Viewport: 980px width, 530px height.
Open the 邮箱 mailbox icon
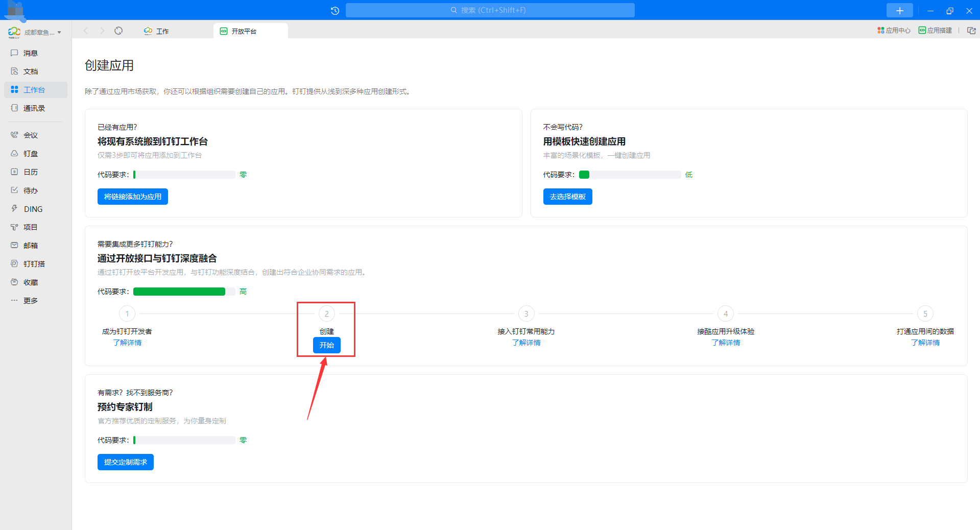(14, 245)
